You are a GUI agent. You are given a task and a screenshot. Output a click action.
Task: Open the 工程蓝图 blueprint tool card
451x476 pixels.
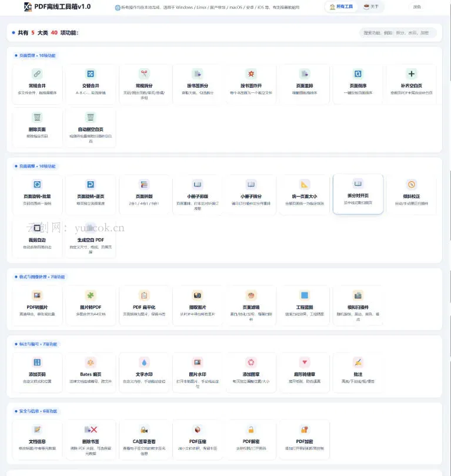coord(305,306)
